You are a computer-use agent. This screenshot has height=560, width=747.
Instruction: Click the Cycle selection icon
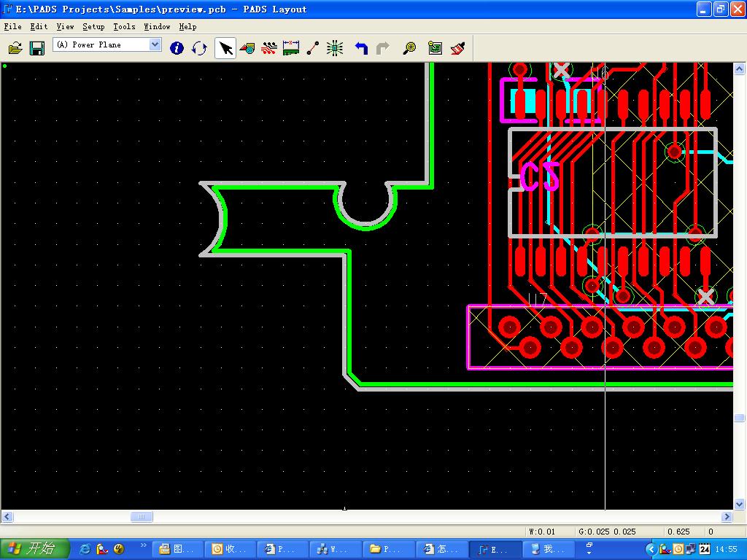199,48
